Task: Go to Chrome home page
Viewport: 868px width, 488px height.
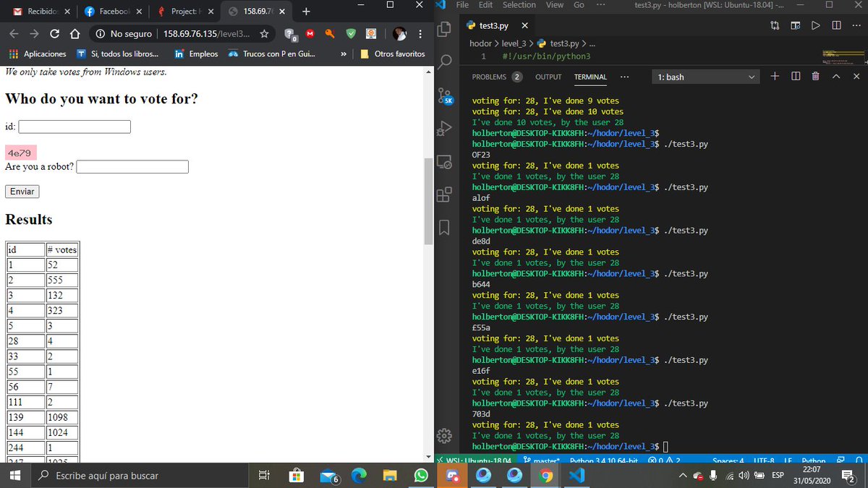Action: (x=75, y=34)
